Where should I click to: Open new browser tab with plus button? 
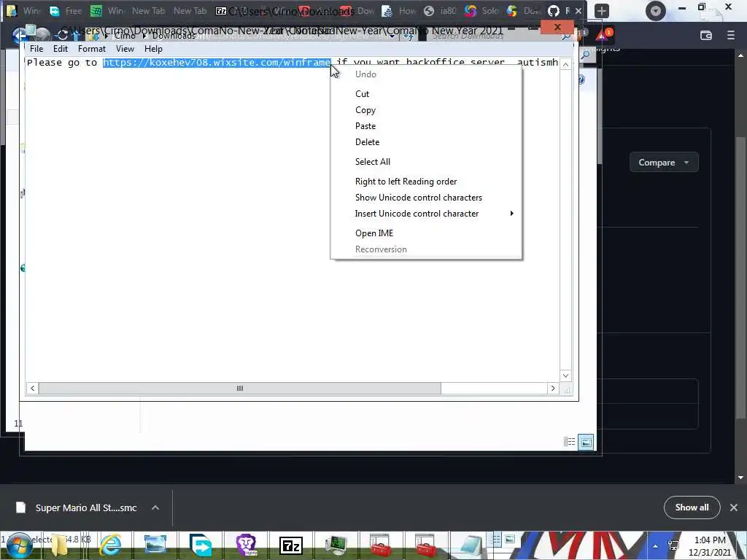click(602, 11)
